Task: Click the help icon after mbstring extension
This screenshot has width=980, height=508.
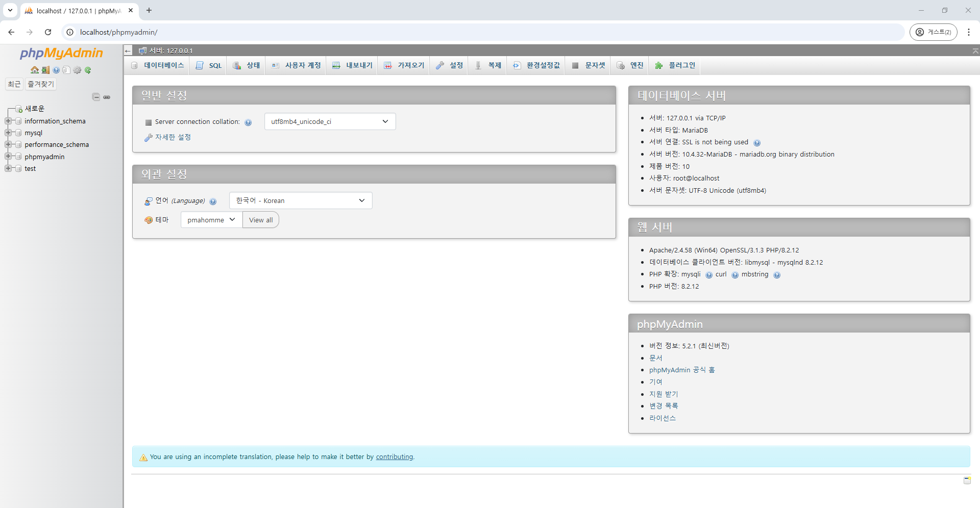Action: 777,275
